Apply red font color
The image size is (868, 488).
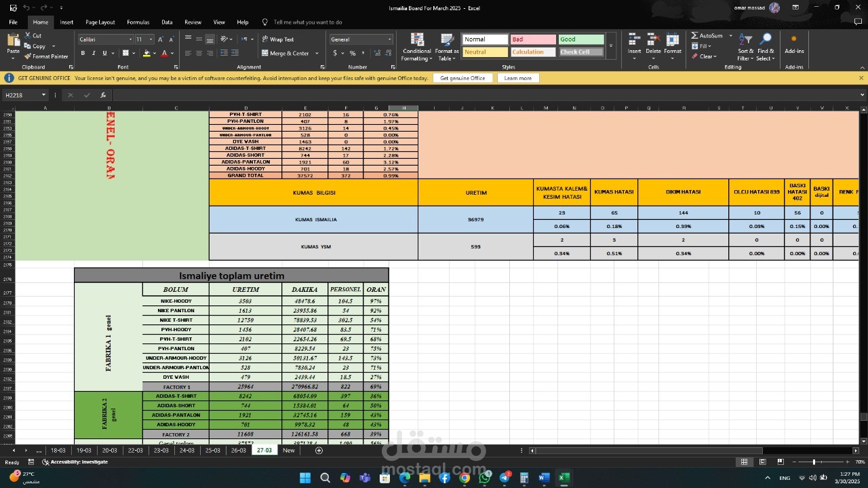[164, 53]
